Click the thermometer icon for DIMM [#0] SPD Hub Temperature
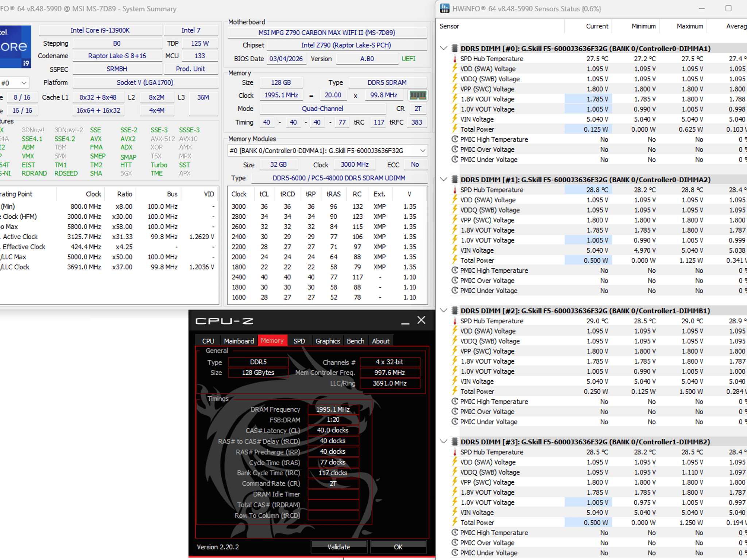The height and width of the screenshot is (560, 747). click(455, 59)
